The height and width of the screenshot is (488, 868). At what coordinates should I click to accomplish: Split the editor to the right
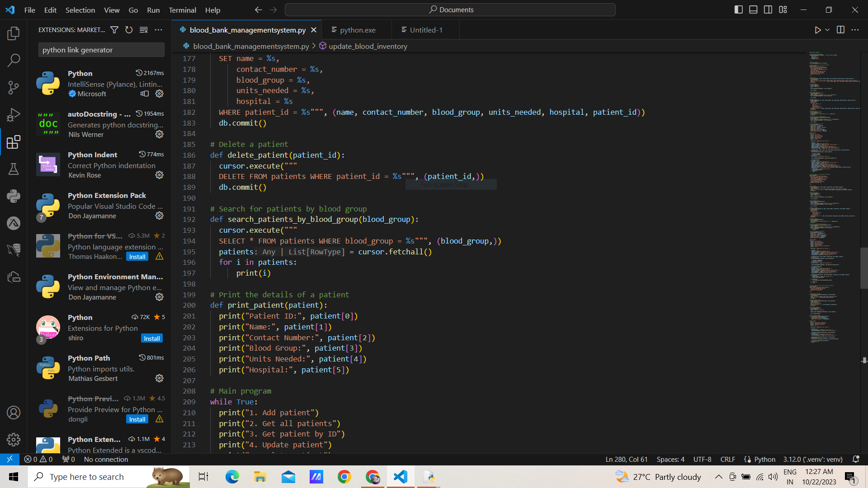(840, 30)
